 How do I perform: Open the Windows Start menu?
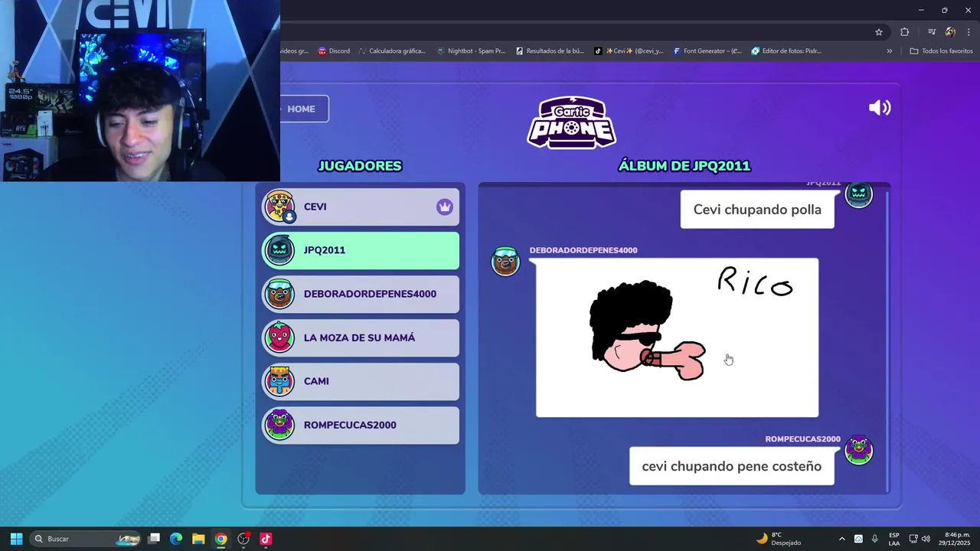pos(16,539)
